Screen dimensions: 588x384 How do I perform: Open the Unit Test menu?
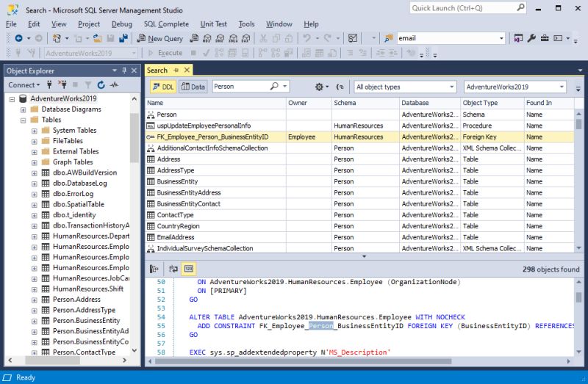pyautogui.click(x=213, y=24)
